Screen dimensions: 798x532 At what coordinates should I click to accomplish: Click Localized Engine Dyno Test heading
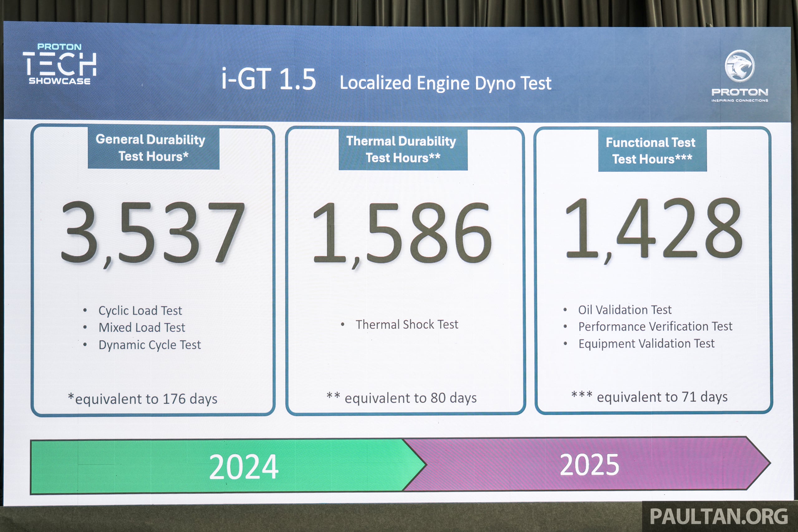445,83
